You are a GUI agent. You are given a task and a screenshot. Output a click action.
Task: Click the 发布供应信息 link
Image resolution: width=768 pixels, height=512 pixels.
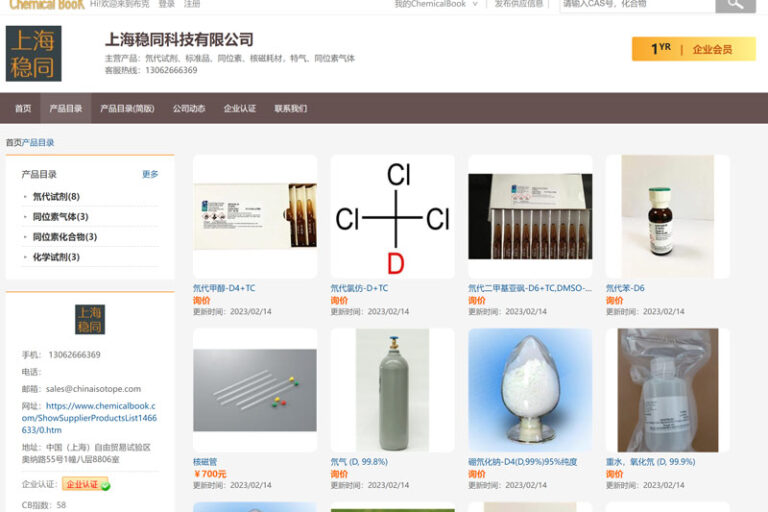click(519, 4)
